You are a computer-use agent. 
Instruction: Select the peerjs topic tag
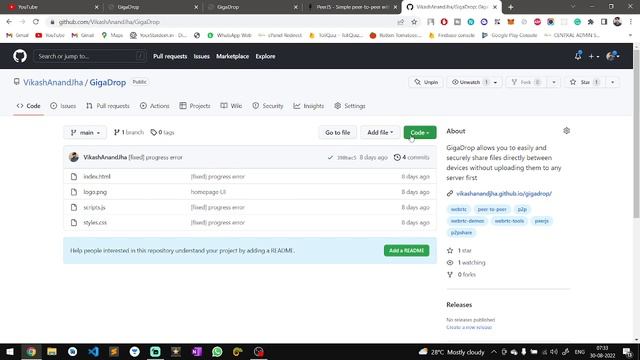coord(542,221)
